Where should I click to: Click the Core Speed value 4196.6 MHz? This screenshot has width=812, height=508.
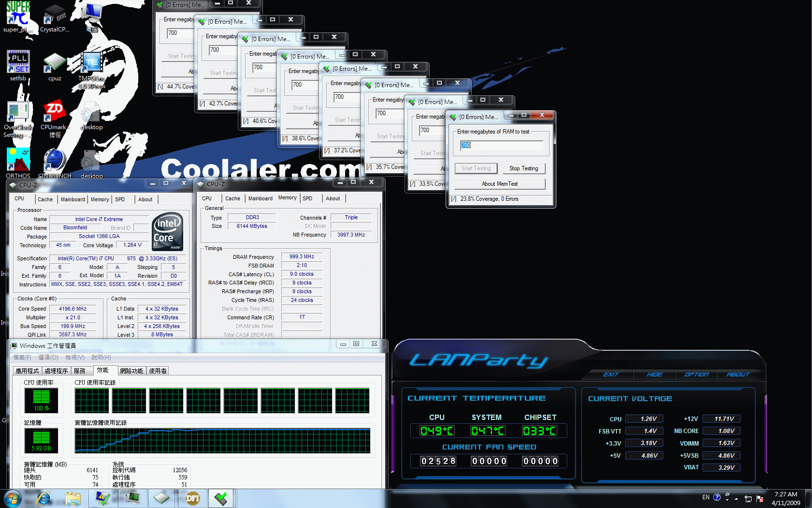pyautogui.click(x=72, y=309)
